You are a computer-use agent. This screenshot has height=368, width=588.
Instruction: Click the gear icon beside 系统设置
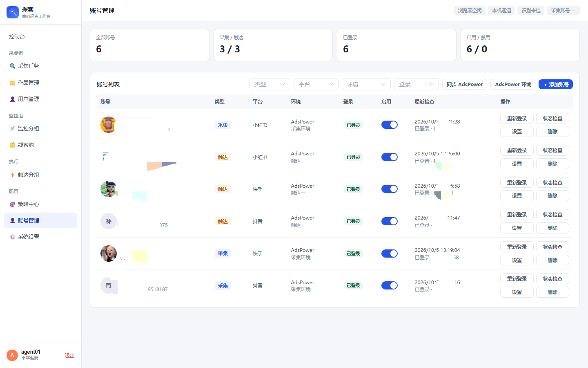tap(13, 237)
